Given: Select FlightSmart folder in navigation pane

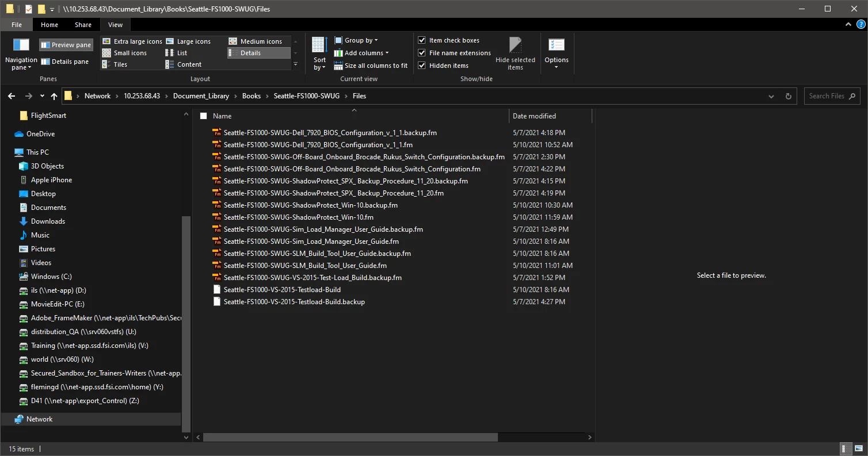Looking at the screenshot, I should 48,116.
